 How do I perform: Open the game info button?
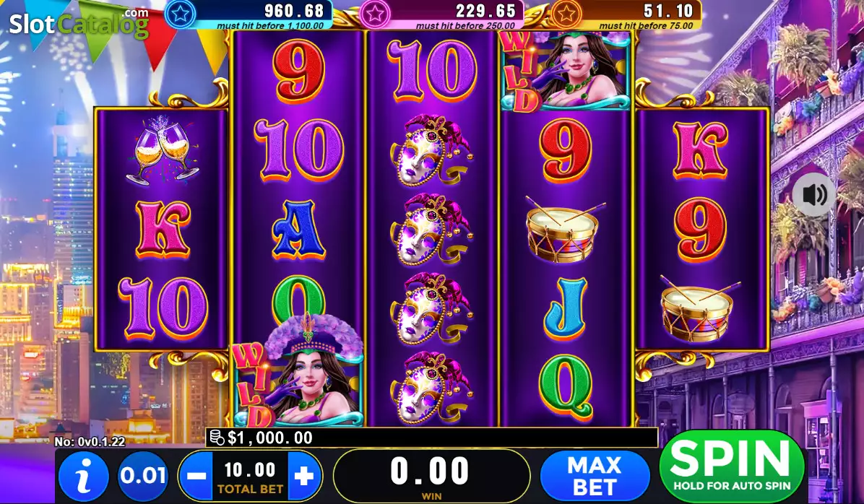[x=84, y=475]
